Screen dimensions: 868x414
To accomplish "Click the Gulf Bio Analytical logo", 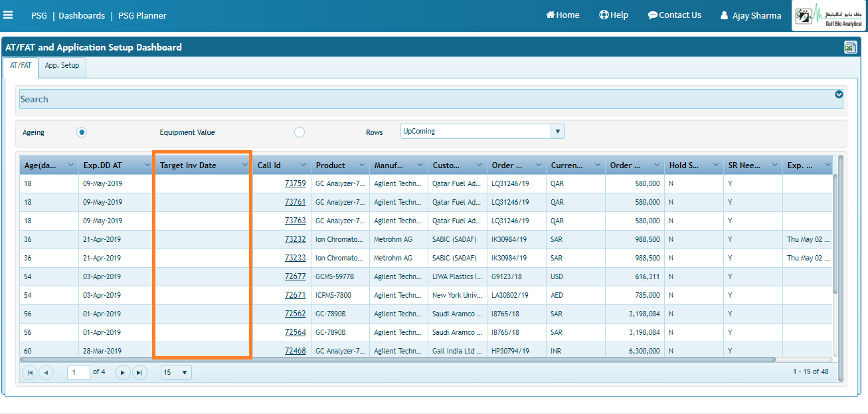I will coord(828,15).
